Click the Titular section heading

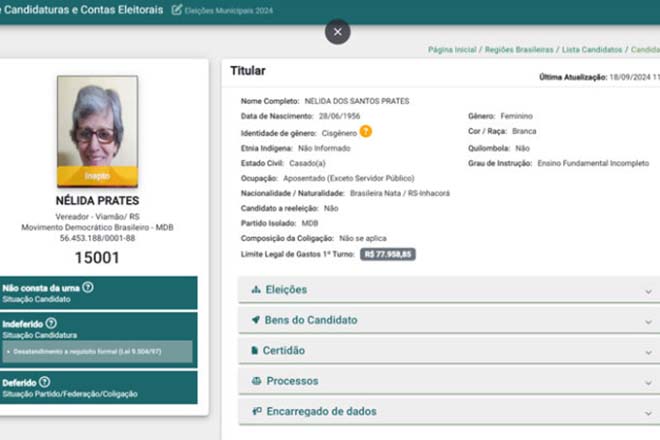[x=248, y=71]
